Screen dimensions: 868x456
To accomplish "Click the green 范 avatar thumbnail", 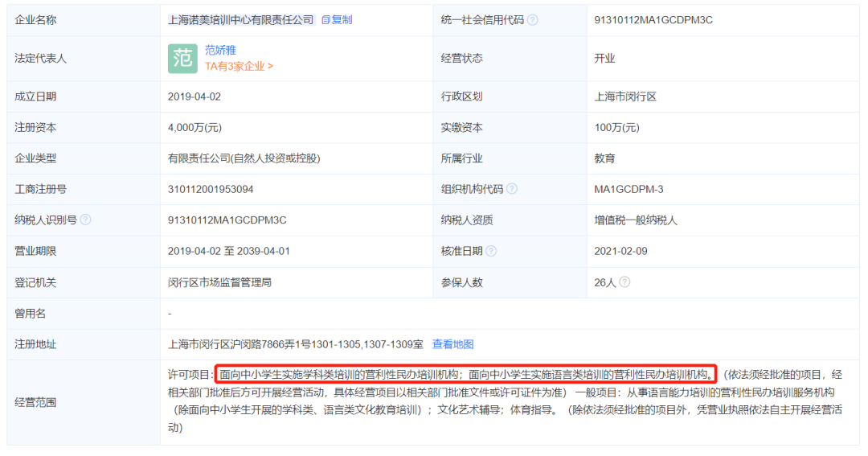I will [182, 59].
